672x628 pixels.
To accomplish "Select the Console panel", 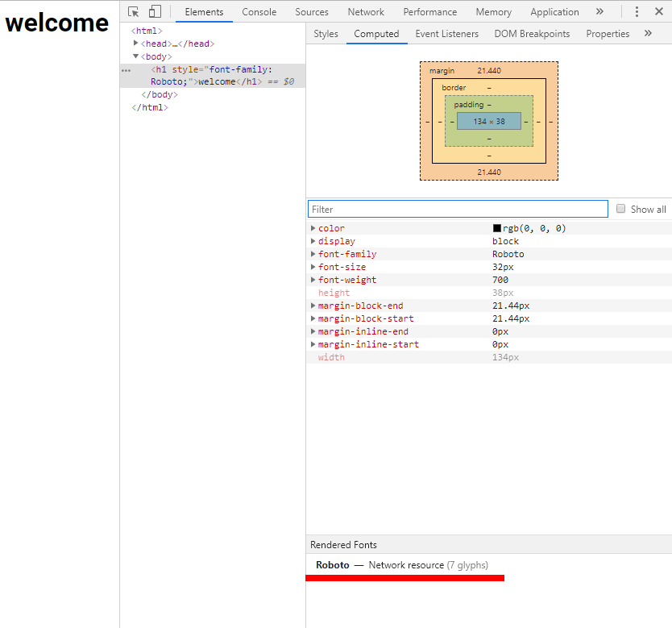I will pyautogui.click(x=259, y=12).
